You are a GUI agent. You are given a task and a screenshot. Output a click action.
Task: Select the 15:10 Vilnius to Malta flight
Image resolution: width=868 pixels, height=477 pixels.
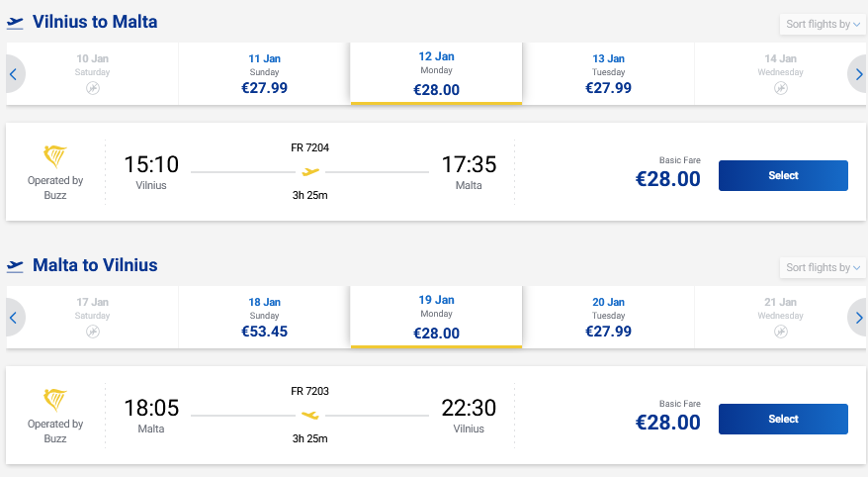[782, 175]
